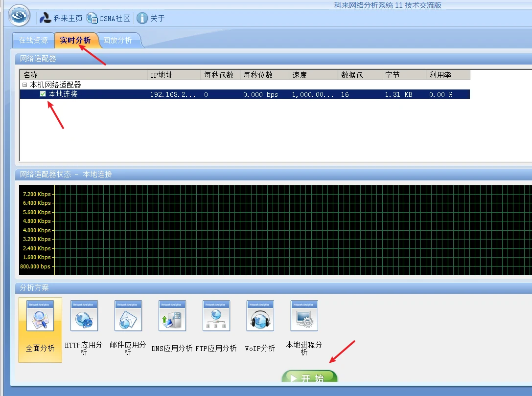This screenshot has width=532, height=396.
Task: Sort by IP地址 column header
Action: [174, 75]
